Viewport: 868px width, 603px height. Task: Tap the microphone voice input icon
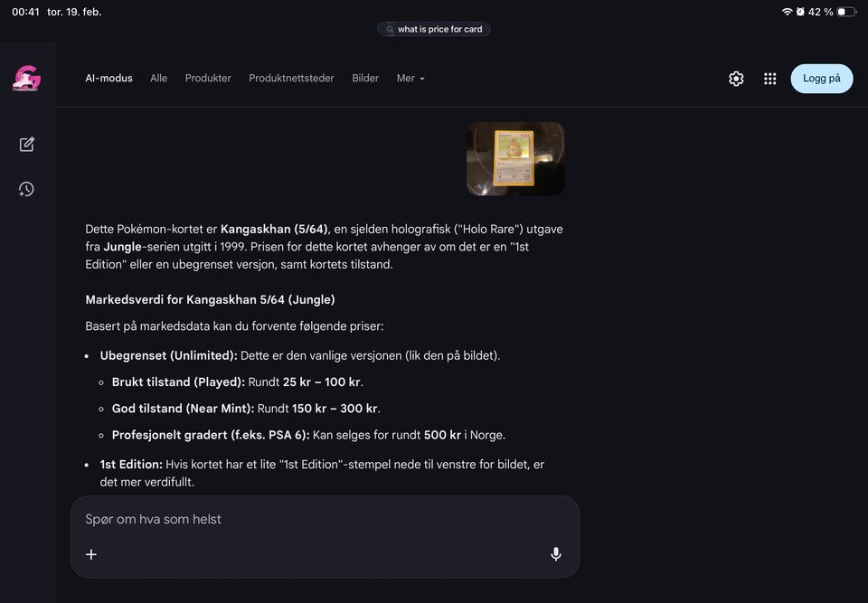(x=556, y=554)
